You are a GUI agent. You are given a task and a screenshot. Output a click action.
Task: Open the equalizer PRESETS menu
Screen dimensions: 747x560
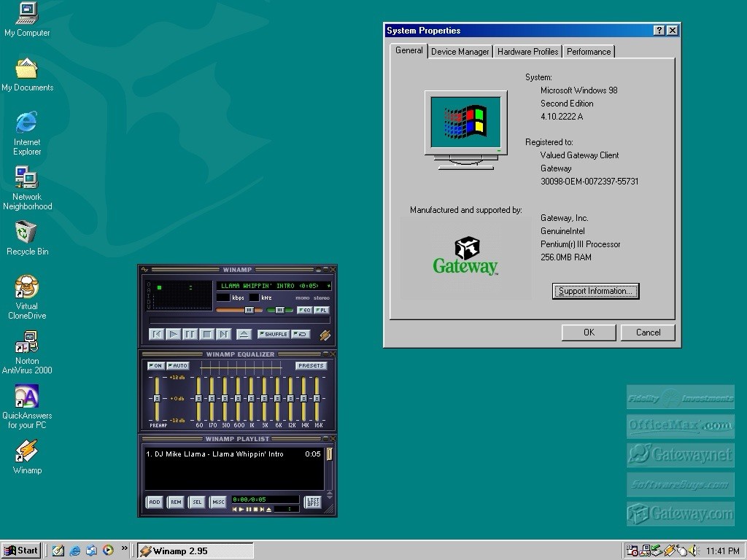[x=311, y=366]
